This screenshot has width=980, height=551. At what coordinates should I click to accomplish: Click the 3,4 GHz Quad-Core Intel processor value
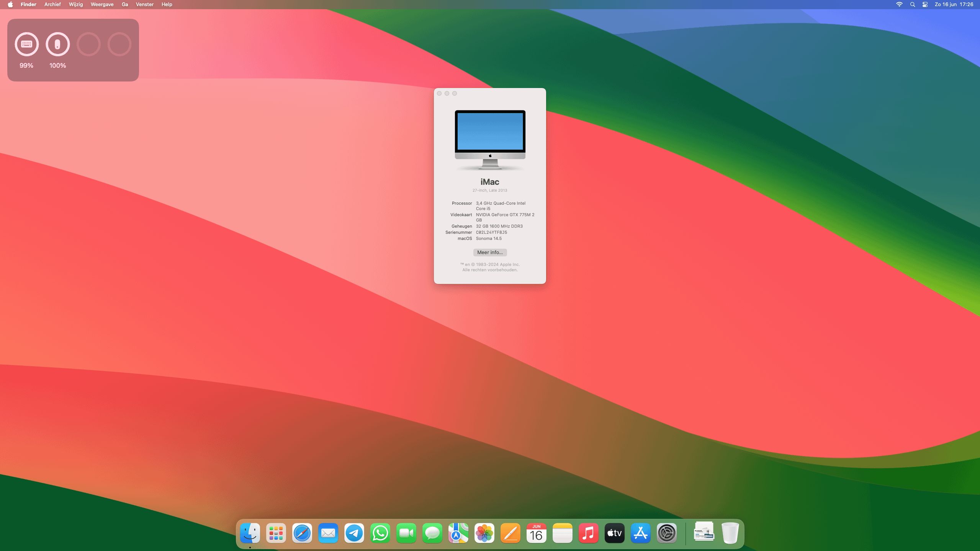(x=501, y=206)
